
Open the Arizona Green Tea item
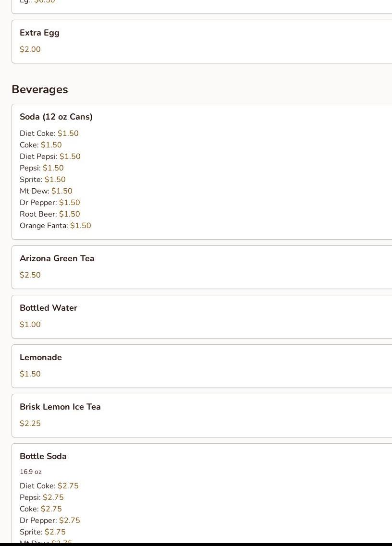57,259
